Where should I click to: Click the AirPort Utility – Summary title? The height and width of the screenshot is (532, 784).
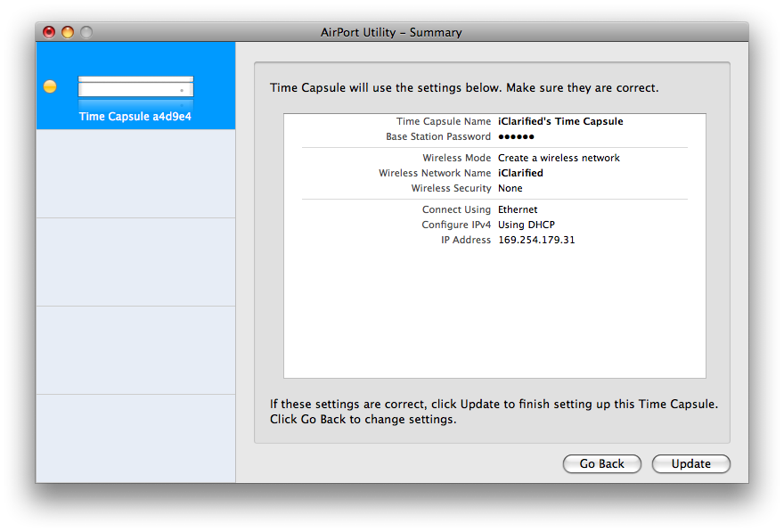point(391,32)
